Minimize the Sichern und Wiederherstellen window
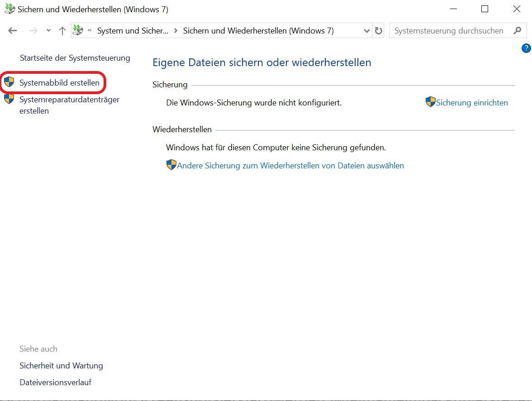This screenshot has width=532, height=401. pos(453,9)
